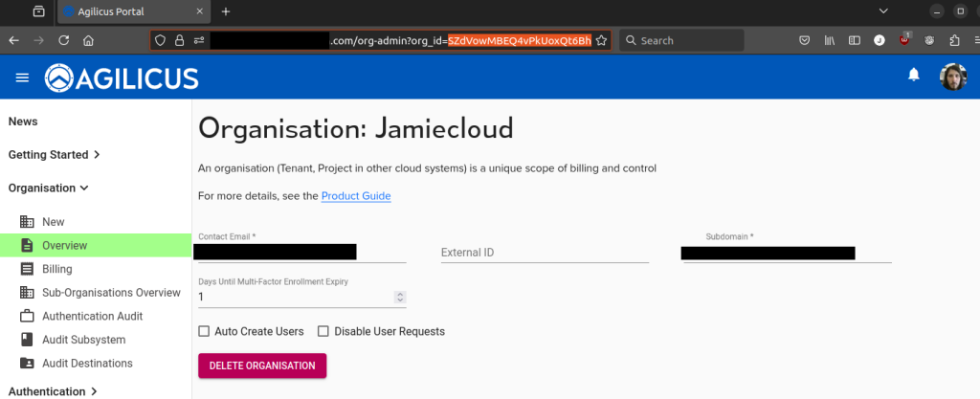Click the browser back arrow
Image resolution: width=980 pixels, height=399 pixels.
13,40
